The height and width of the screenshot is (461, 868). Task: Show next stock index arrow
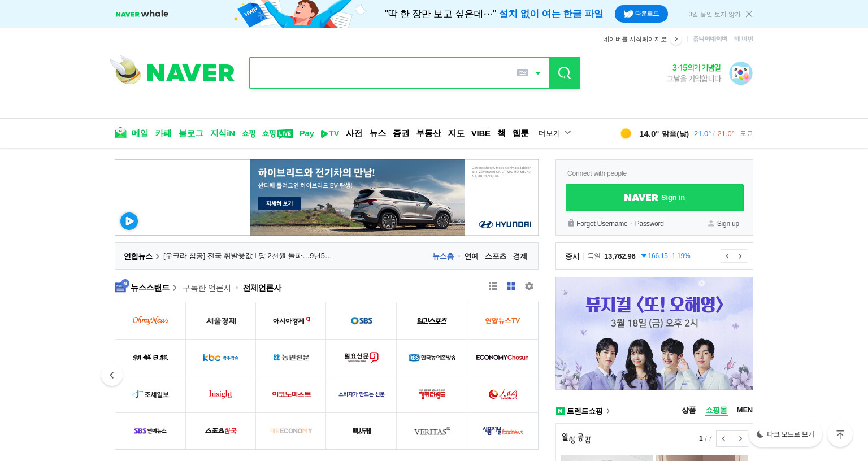click(x=740, y=256)
